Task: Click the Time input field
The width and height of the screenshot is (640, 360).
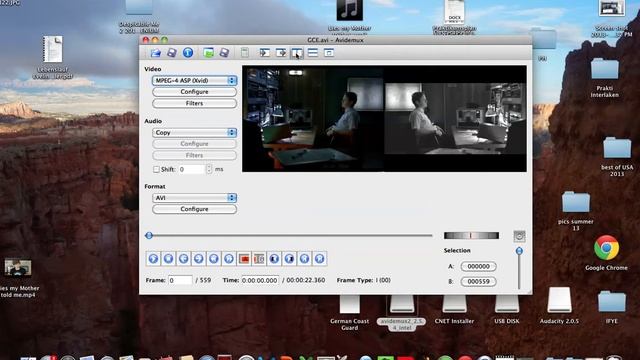Action: click(x=260, y=280)
